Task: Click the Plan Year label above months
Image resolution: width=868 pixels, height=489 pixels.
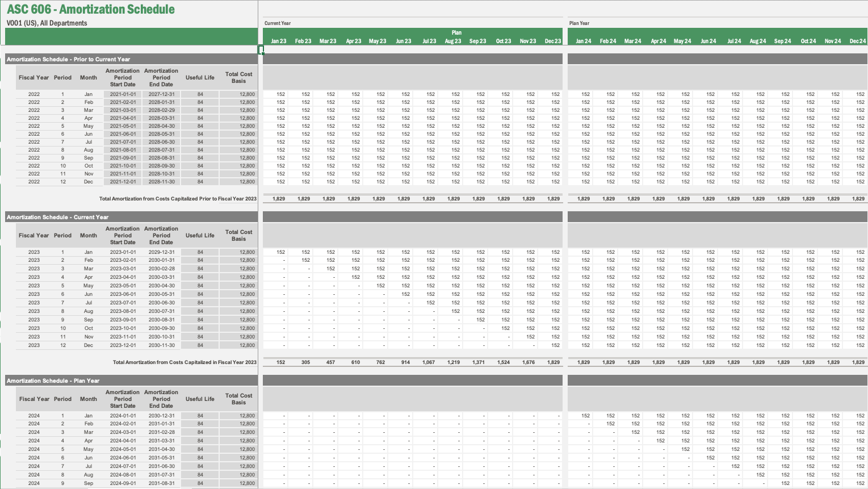Action: pos(579,23)
